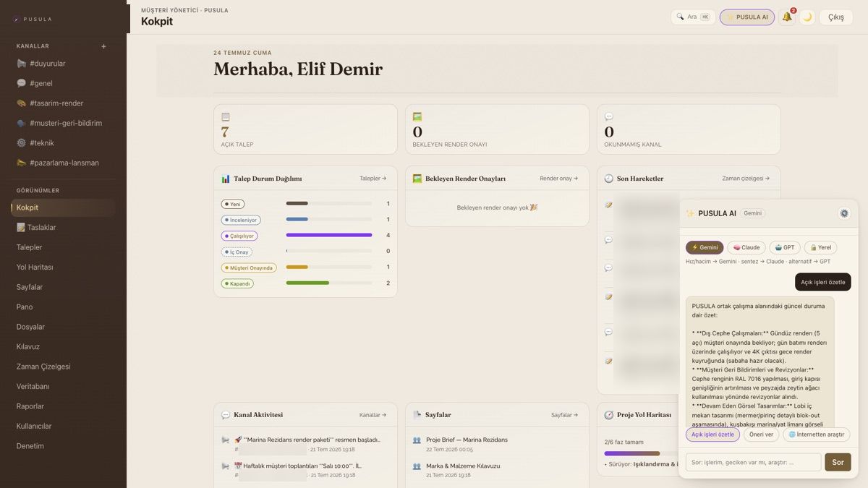Click the Çalışıyor purple progress bar
868x488 pixels.
click(329, 235)
